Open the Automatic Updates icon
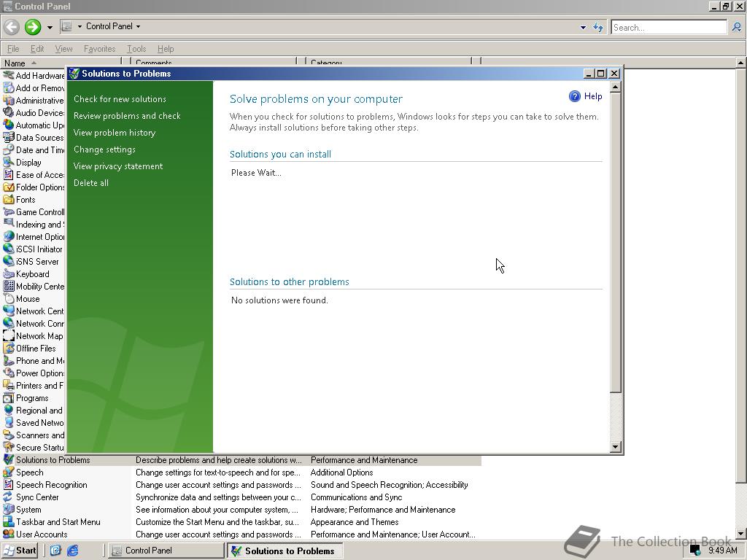 click(9, 125)
